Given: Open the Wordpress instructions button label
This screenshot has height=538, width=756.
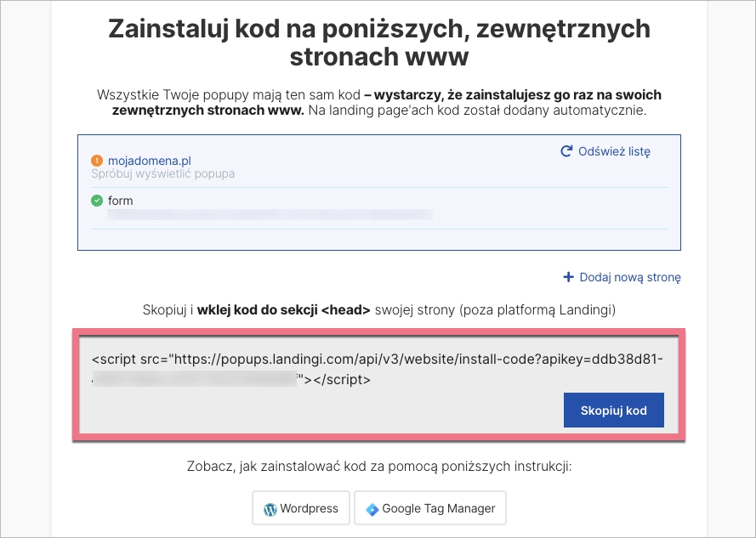Looking at the screenshot, I should click(x=310, y=508).
